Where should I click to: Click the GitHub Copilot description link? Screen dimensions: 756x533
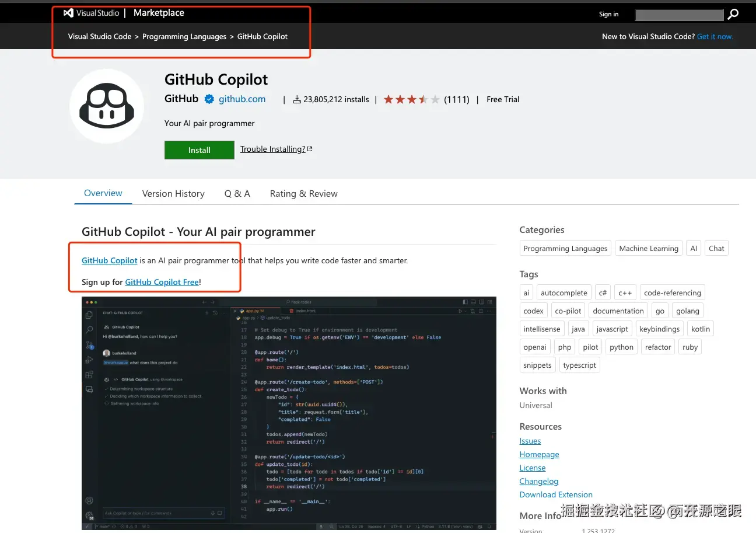click(110, 260)
